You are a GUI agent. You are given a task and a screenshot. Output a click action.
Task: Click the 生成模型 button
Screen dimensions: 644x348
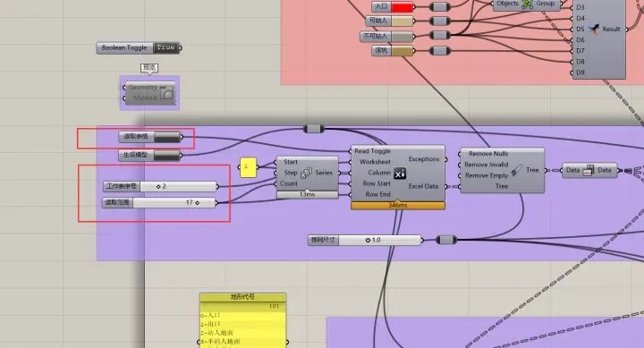tap(166, 156)
